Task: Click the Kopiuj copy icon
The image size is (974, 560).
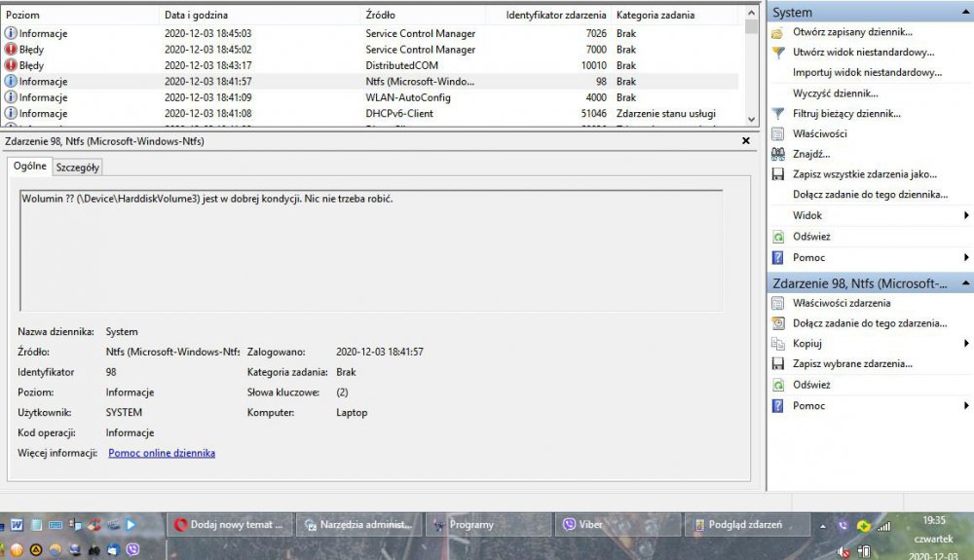Action: (777, 344)
